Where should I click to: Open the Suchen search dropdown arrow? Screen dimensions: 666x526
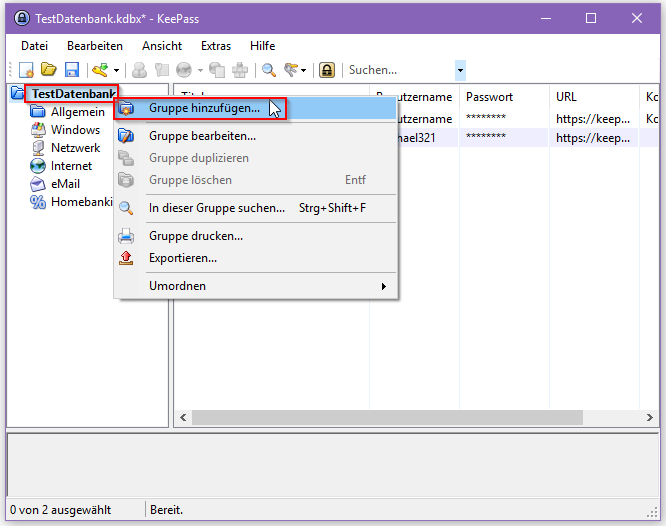coord(460,71)
